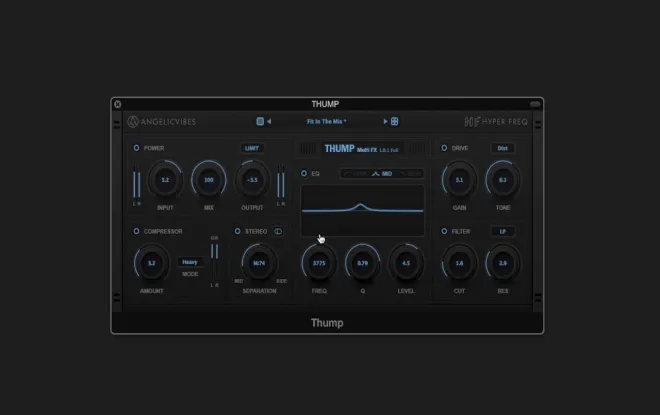Click the stereo SEPARATION knob
Image resolution: width=660 pixels, height=415 pixels.
[259, 263]
